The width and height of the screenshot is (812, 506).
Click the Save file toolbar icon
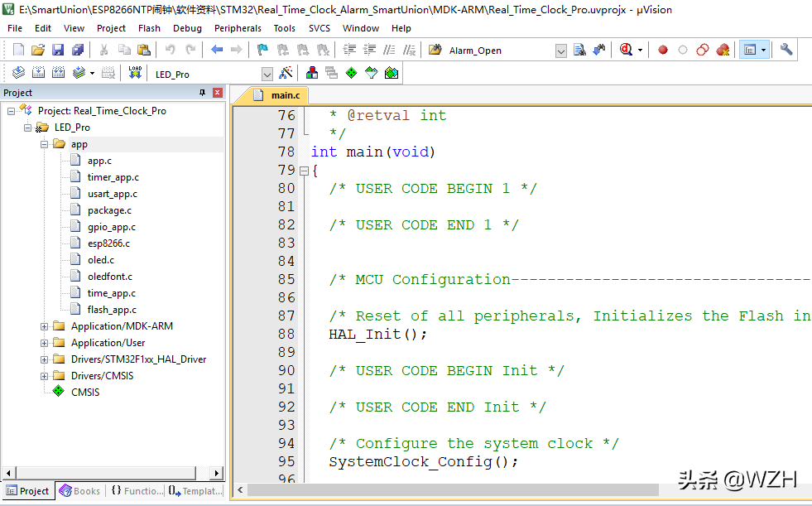pyautogui.click(x=58, y=50)
